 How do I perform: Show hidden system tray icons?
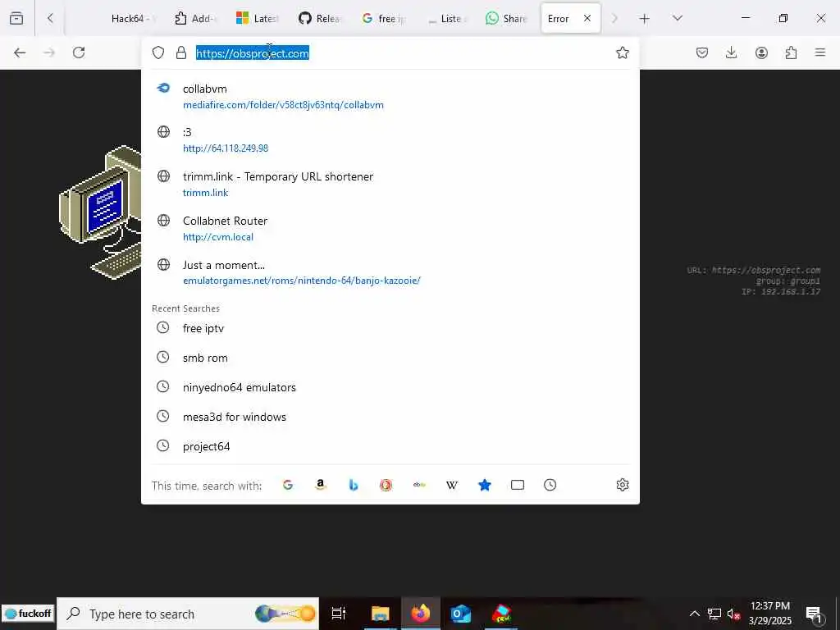[x=694, y=614]
